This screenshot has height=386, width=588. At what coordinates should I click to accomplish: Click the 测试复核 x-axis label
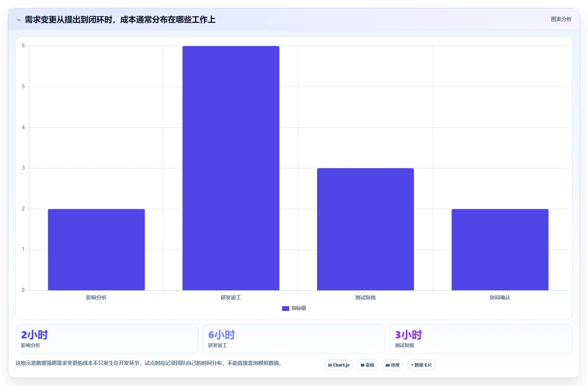point(366,297)
